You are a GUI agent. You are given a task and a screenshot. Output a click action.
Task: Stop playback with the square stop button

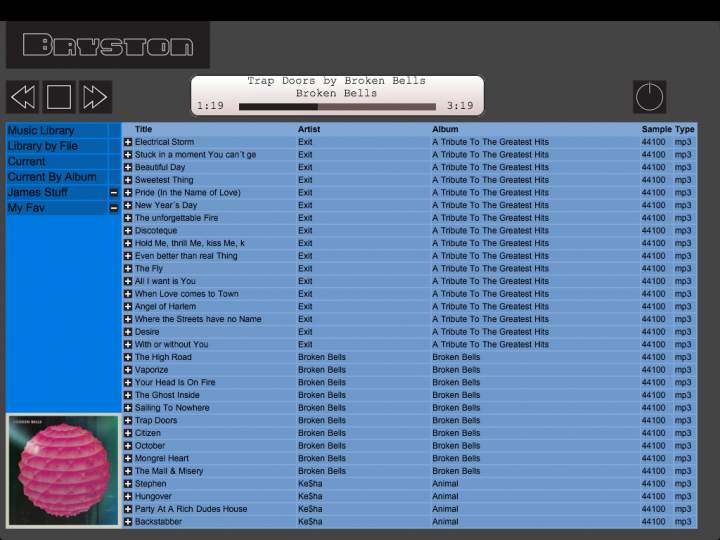pos(59,97)
